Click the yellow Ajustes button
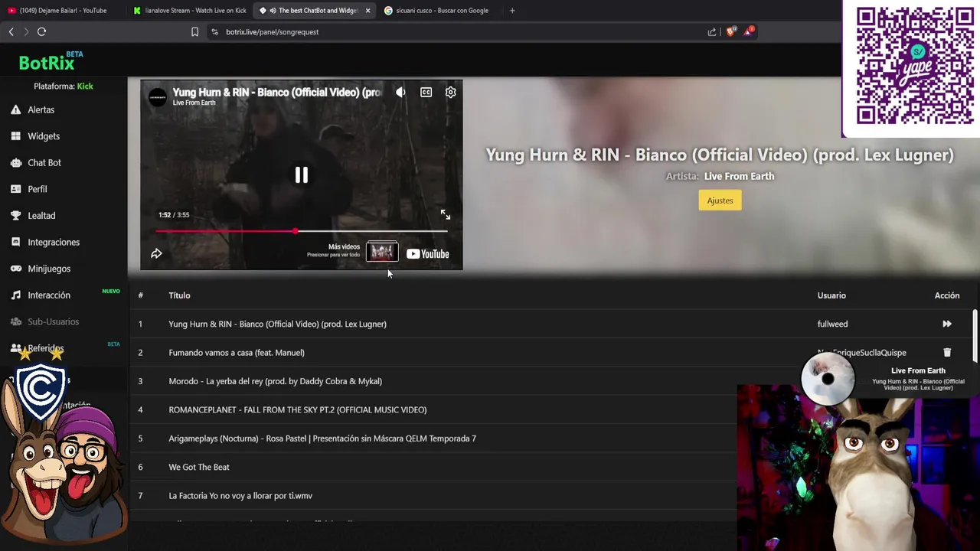This screenshot has width=980, height=551. (720, 201)
